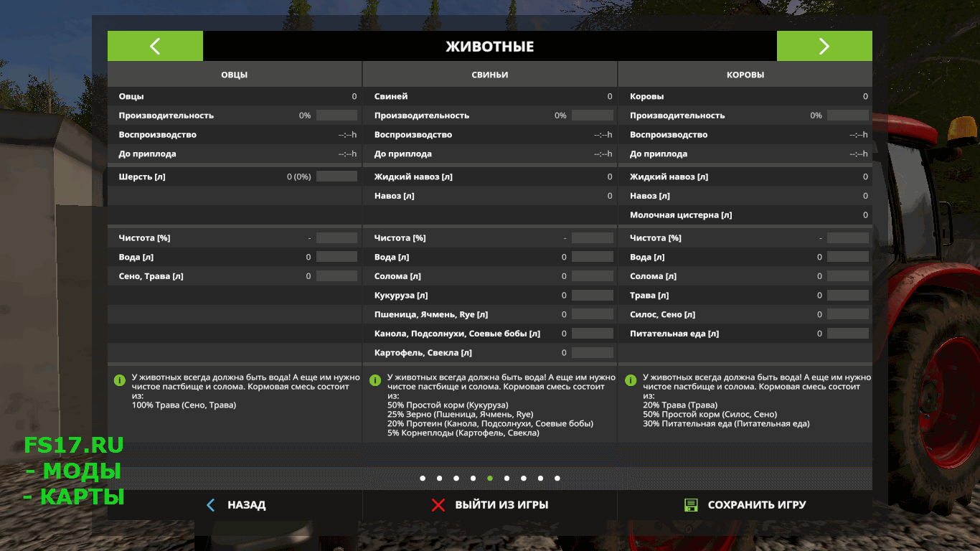Select the seventh page indicator dot

point(524,478)
